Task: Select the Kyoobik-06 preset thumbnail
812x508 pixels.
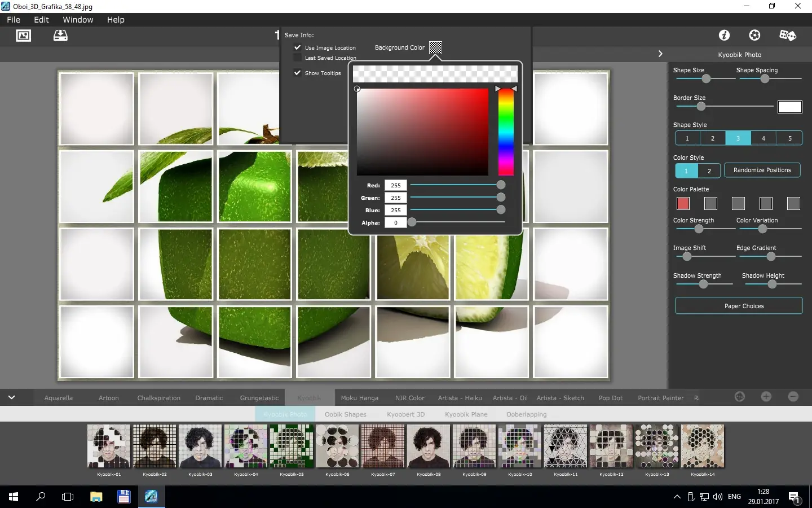Action: click(x=337, y=446)
